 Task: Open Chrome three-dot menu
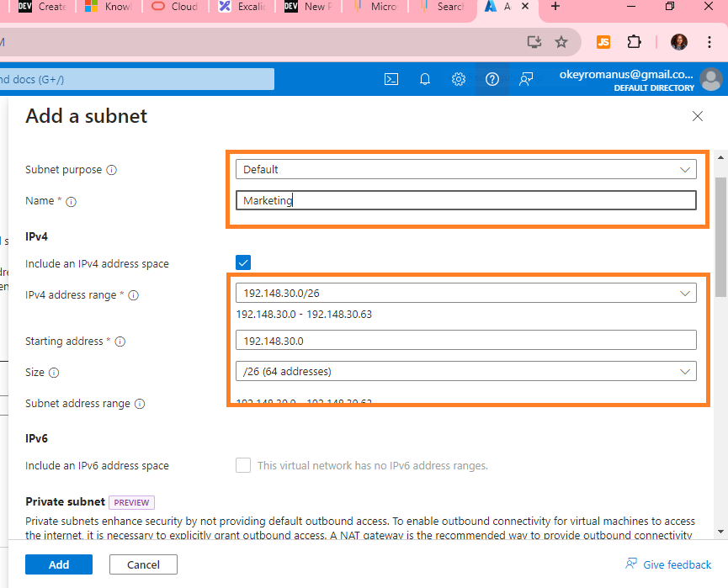[709, 42]
